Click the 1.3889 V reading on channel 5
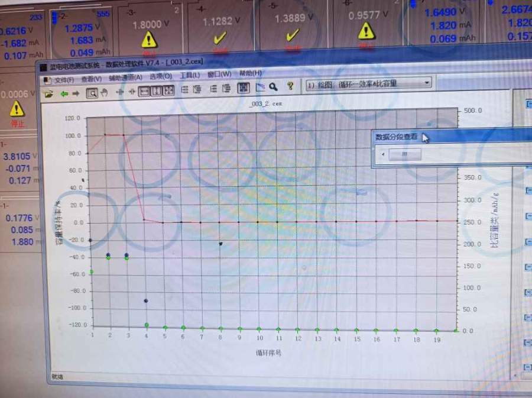This screenshot has width=532, height=398. pyautogui.click(x=294, y=18)
